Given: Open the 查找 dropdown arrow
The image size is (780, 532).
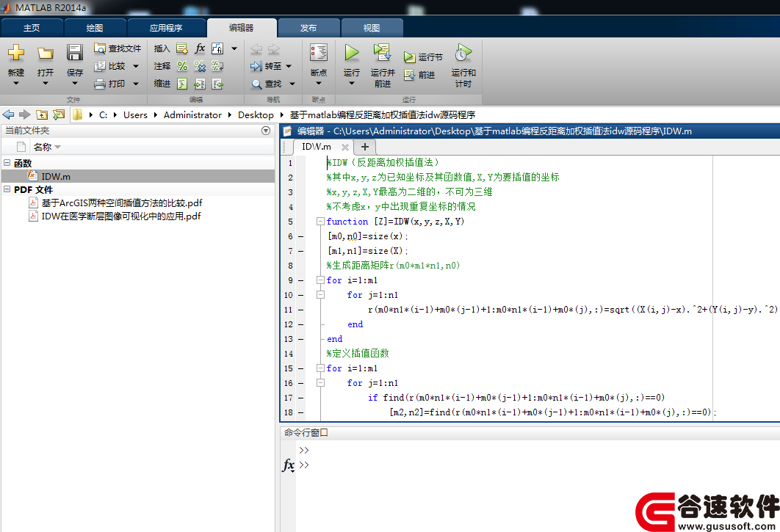Looking at the screenshot, I should (292, 84).
